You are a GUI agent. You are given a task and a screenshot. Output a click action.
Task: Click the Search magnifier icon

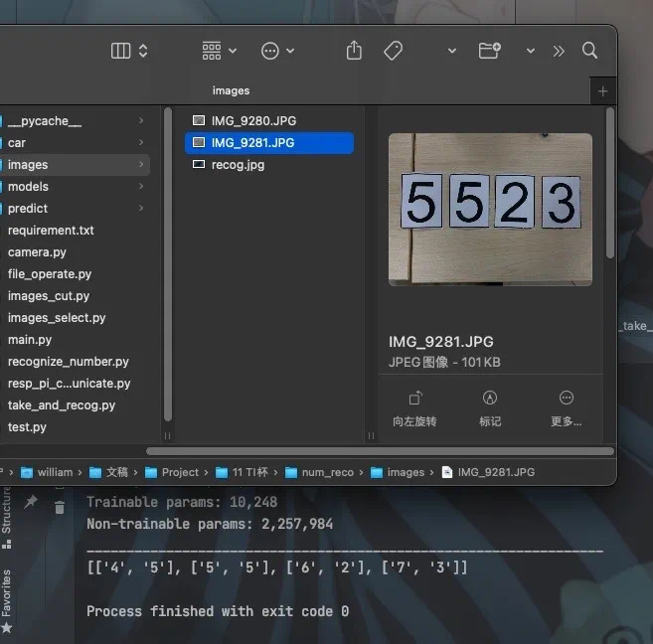click(x=589, y=51)
